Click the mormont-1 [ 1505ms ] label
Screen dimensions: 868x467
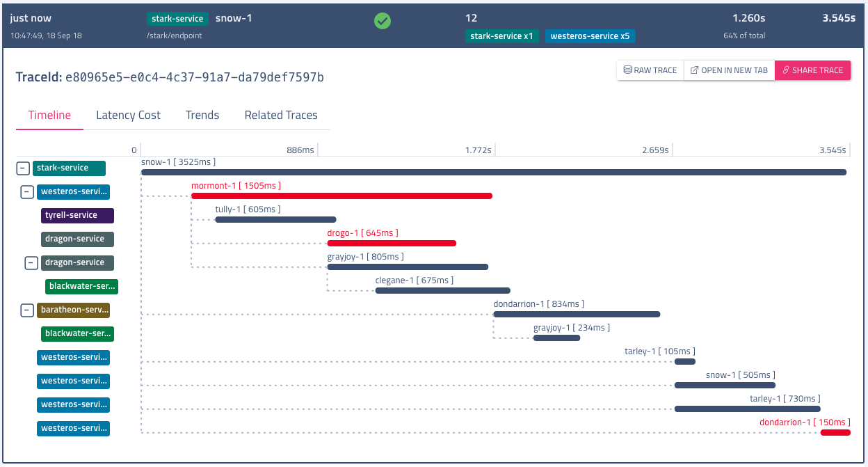coord(236,186)
